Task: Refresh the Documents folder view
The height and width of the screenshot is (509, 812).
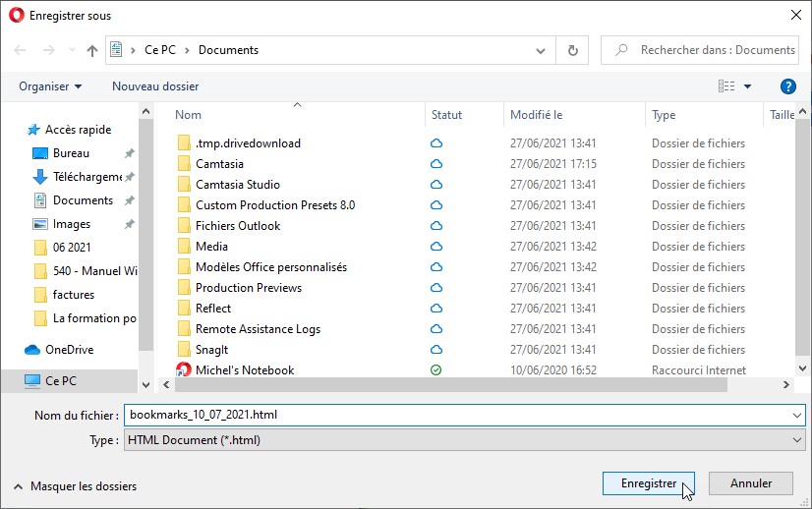Action: point(572,50)
